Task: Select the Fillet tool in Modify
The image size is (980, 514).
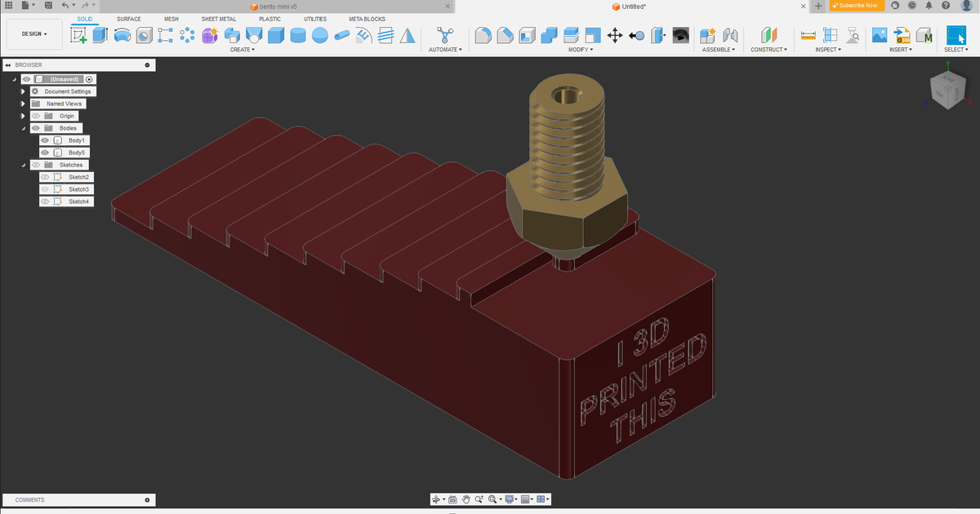Action: [483, 36]
